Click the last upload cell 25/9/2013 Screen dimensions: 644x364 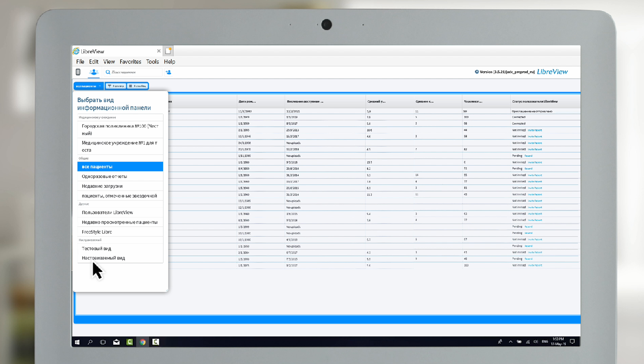coord(292,130)
